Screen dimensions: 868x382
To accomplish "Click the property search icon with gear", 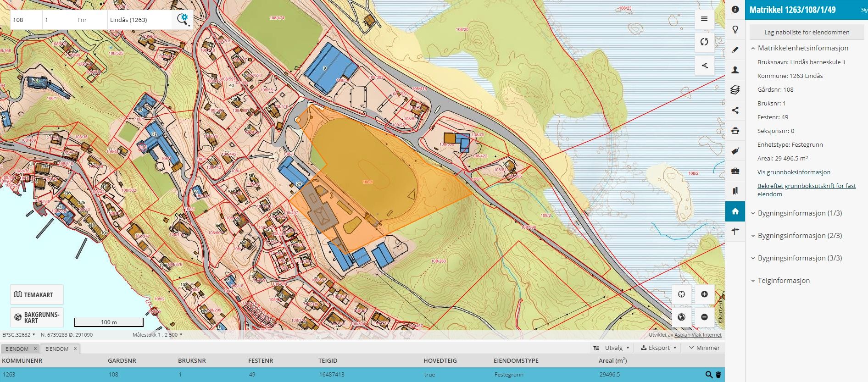I will 183,19.
